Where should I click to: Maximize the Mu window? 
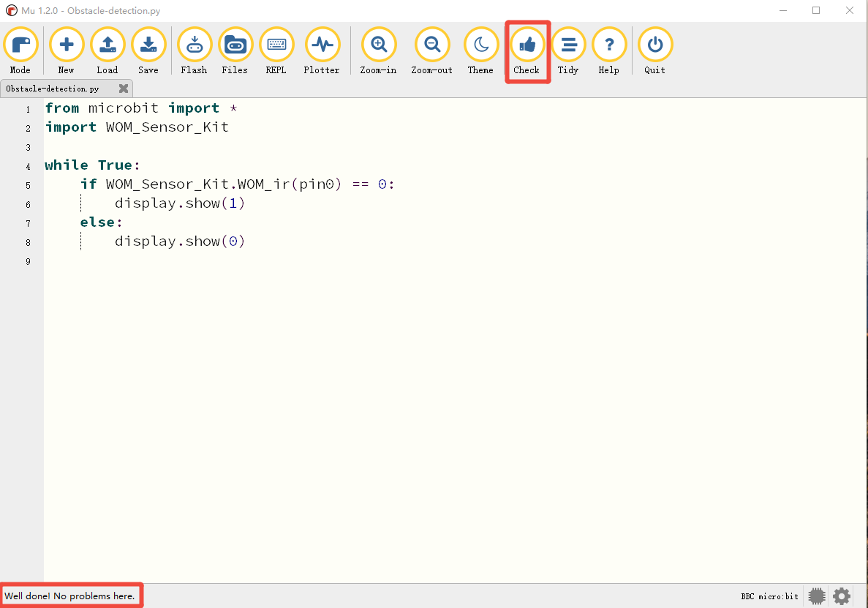(816, 10)
